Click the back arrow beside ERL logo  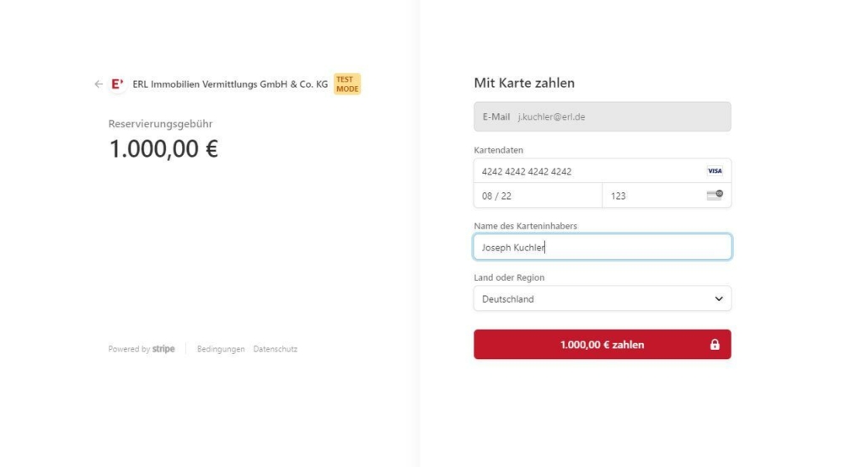[99, 84]
